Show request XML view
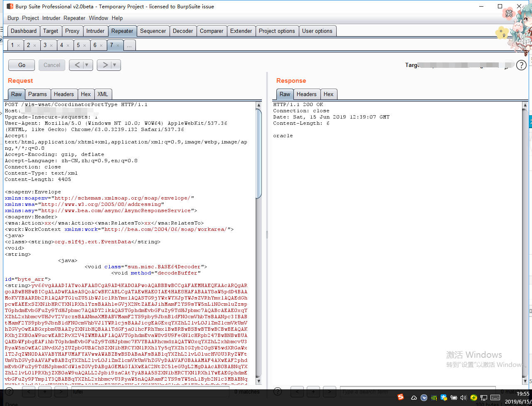532x406 pixels. pyautogui.click(x=103, y=94)
